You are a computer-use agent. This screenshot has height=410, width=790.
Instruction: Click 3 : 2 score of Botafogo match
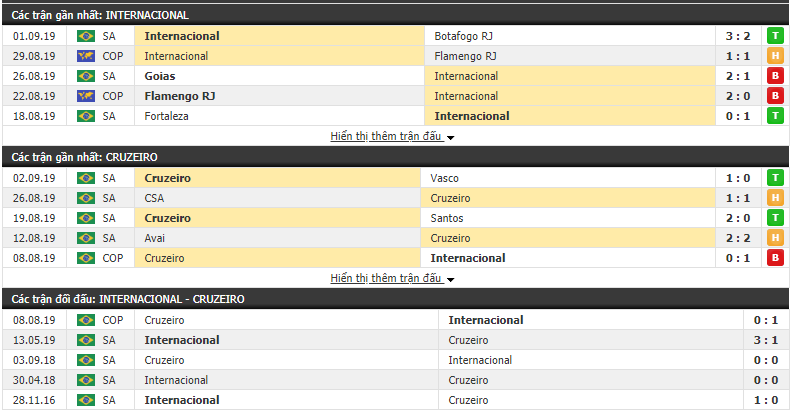tap(738, 36)
